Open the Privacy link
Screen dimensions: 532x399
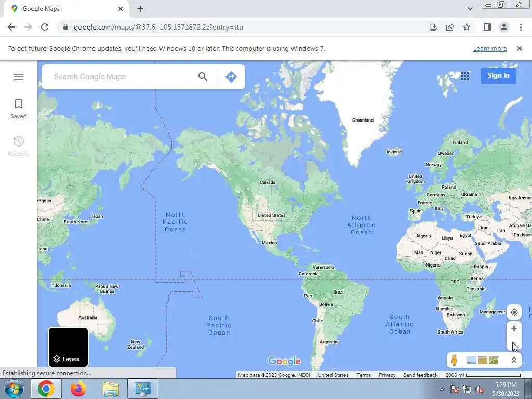click(x=387, y=375)
